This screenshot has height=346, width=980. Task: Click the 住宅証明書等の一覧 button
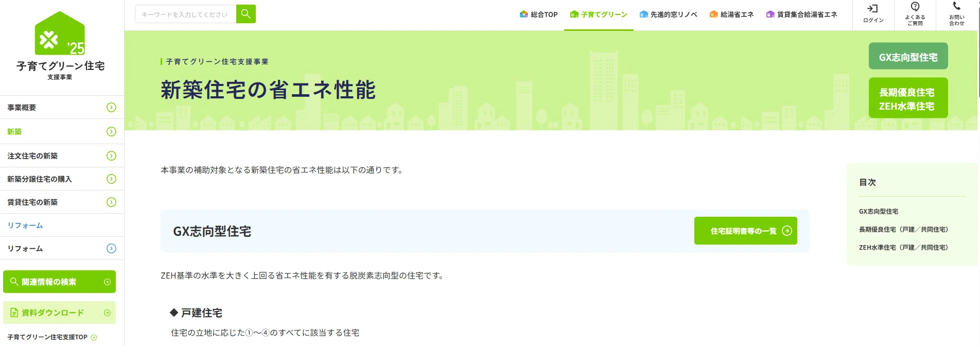point(746,231)
